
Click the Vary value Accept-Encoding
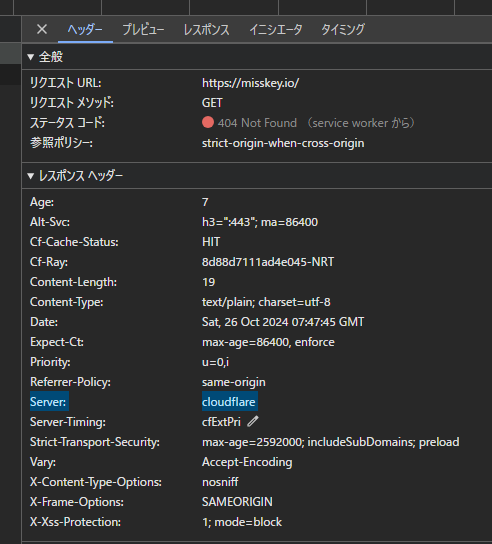click(x=247, y=462)
